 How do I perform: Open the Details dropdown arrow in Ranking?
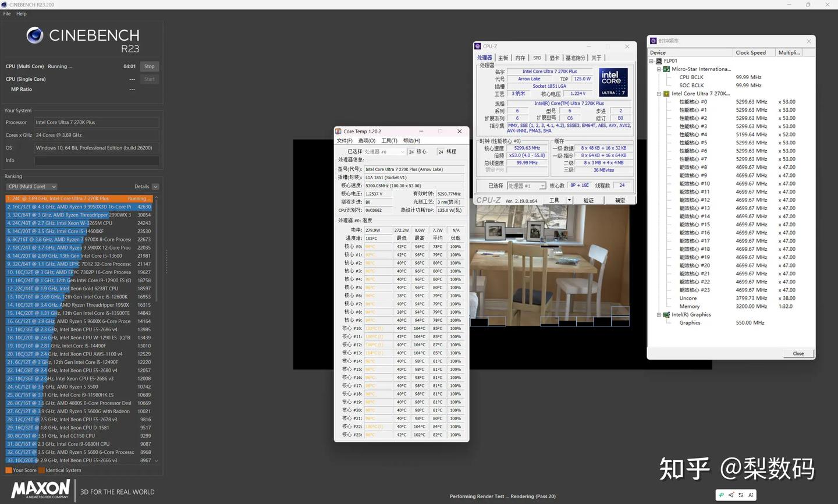pyautogui.click(x=155, y=187)
